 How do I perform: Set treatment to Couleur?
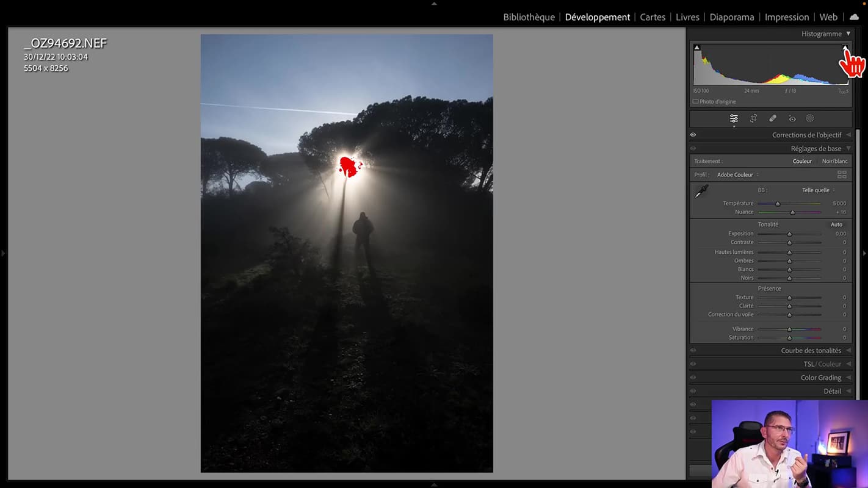click(802, 161)
